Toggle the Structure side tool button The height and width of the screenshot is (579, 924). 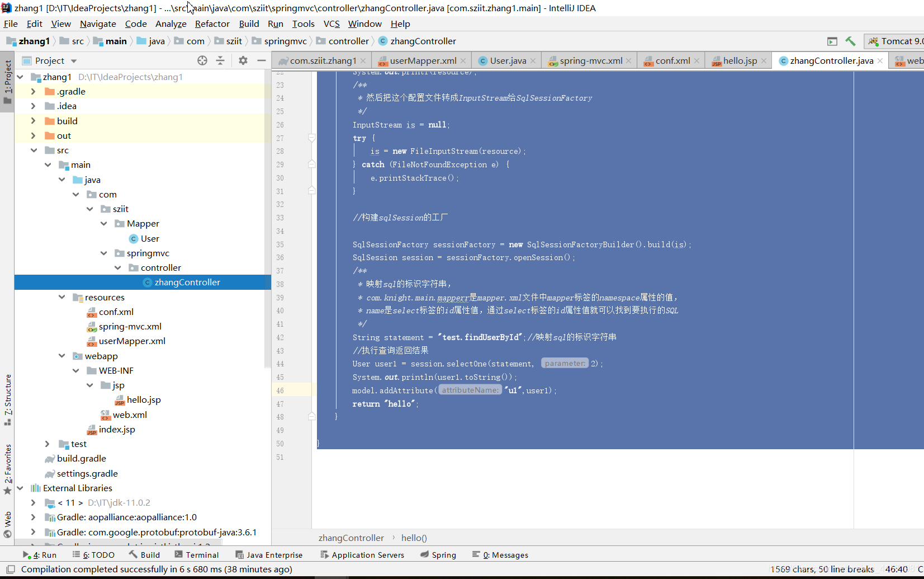7,399
